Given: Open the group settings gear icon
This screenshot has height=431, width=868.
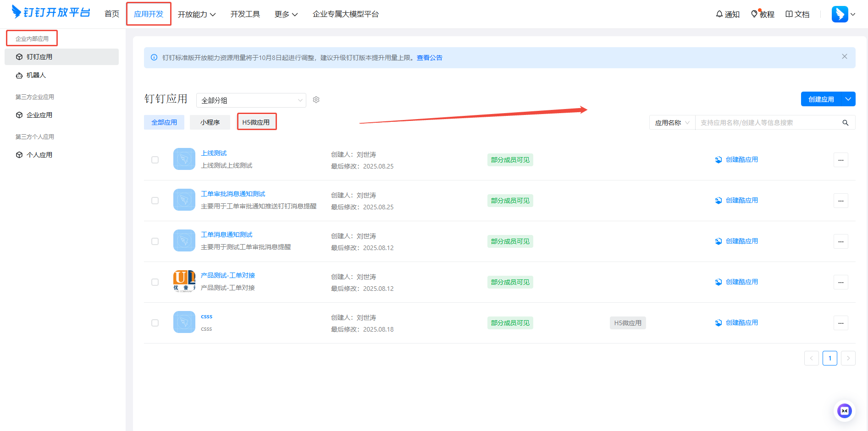Looking at the screenshot, I should pyautogui.click(x=316, y=100).
